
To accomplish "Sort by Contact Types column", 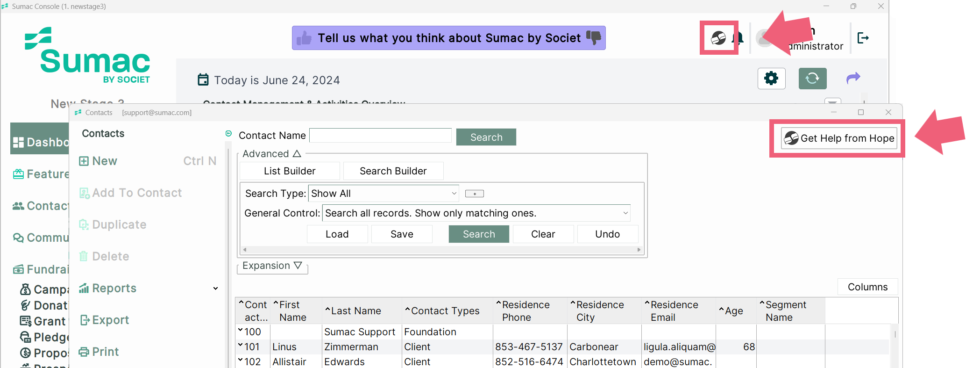I will (447, 311).
